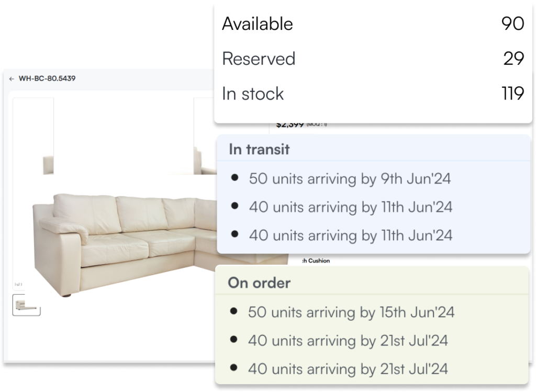The height and width of the screenshot is (392, 536).
Task: Click the image counter above the thumbnail
Action: point(17,285)
